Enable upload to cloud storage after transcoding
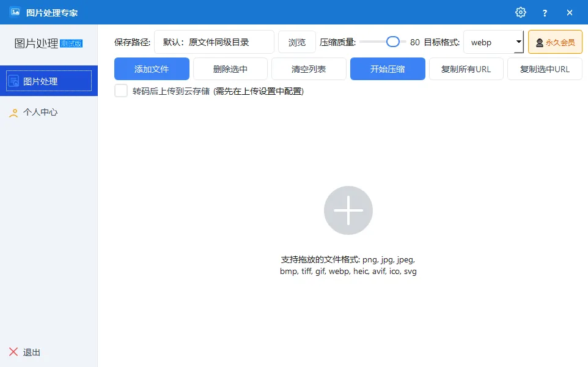The height and width of the screenshot is (367, 588). coord(121,91)
